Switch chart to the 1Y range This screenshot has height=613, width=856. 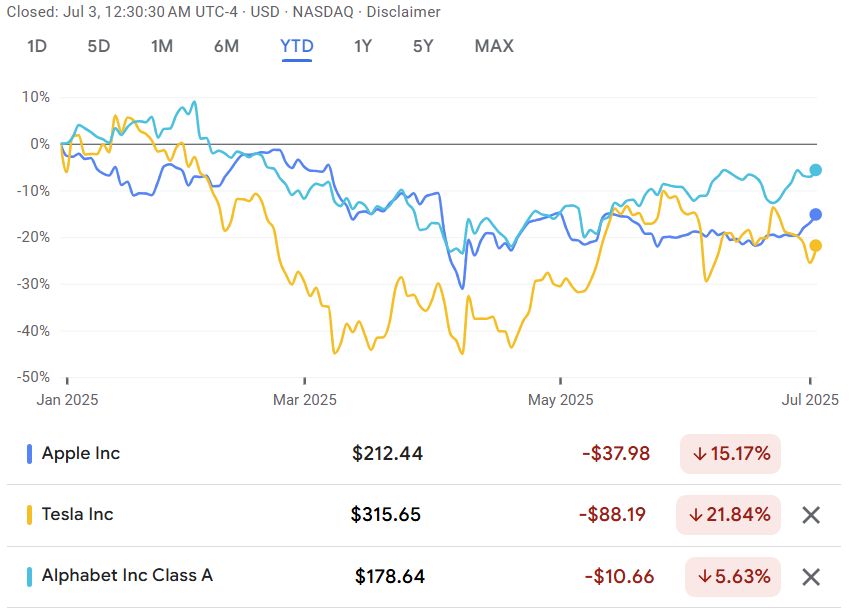pyautogui.click(x=363, y=46)
